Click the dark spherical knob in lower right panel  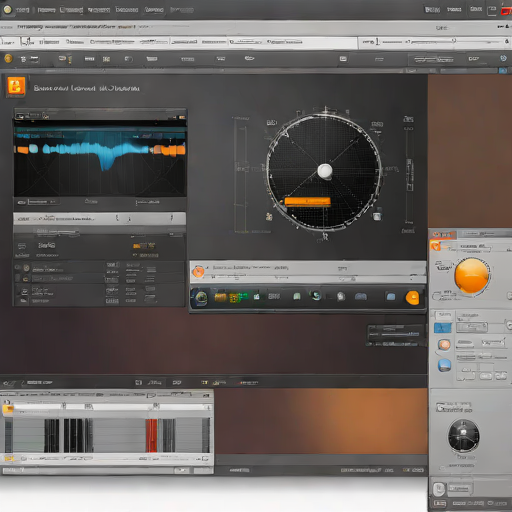click(x=464, y=436)
